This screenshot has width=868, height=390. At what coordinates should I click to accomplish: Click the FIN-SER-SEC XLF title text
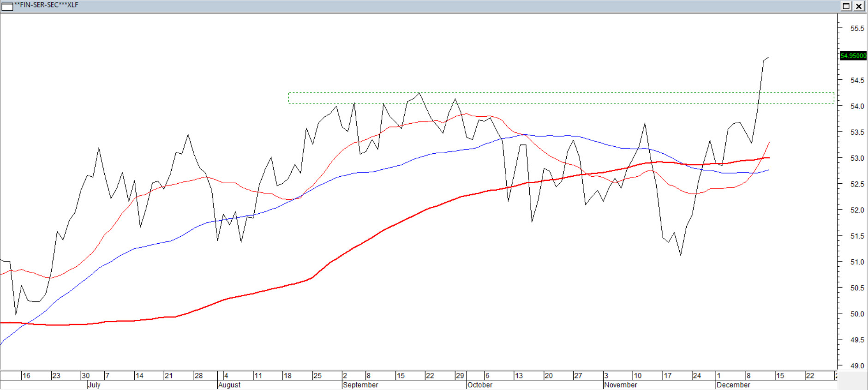click(x=46, y=5)
